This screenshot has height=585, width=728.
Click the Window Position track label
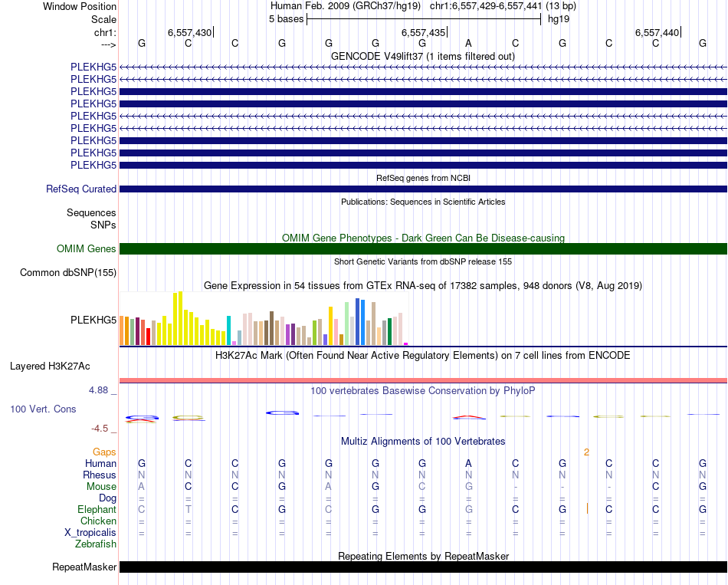pyautogui.click(x=80, y=6)
